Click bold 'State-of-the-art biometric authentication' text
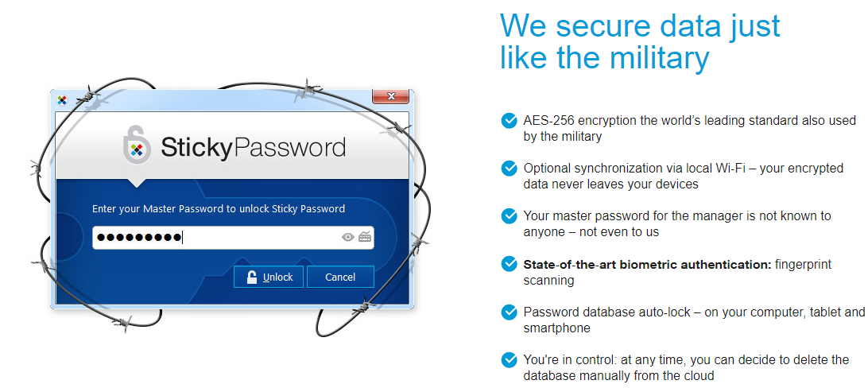868x388 pixels. point(647,265)
